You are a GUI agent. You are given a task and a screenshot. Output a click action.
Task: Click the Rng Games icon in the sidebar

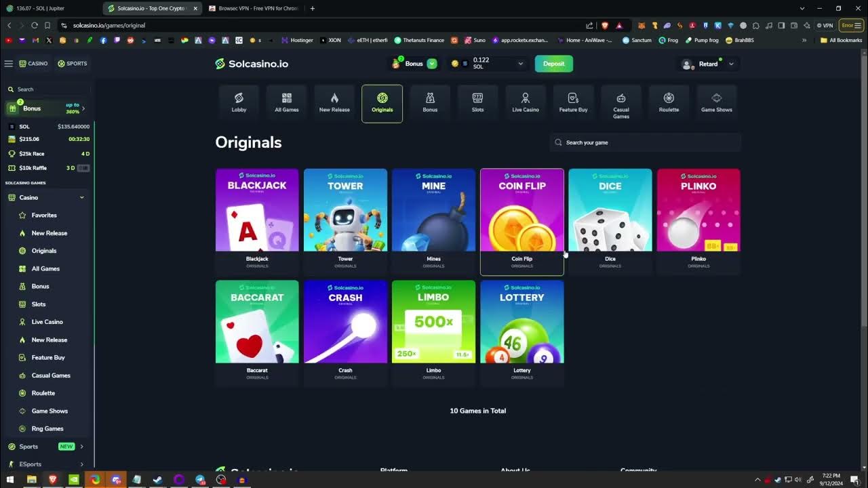(22, 428)
